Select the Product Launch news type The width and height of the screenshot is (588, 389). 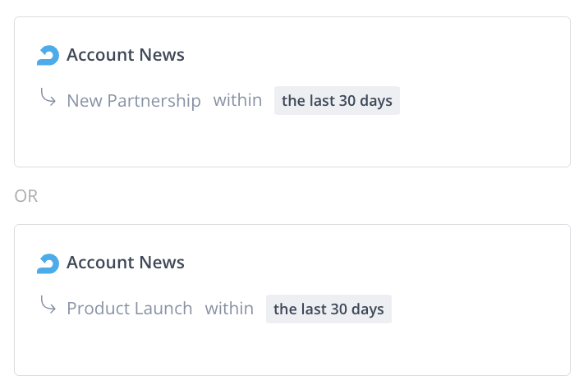pos(130,309)
